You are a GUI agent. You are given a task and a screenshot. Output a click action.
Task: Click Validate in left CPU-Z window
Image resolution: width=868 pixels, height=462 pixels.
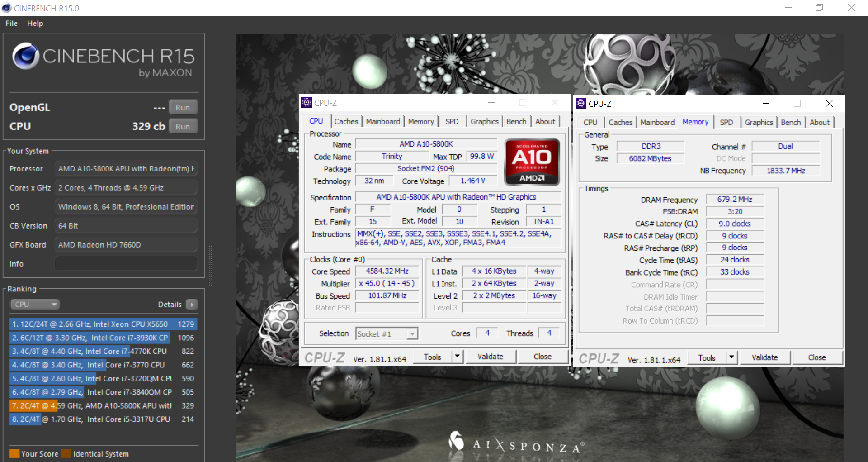491,357
